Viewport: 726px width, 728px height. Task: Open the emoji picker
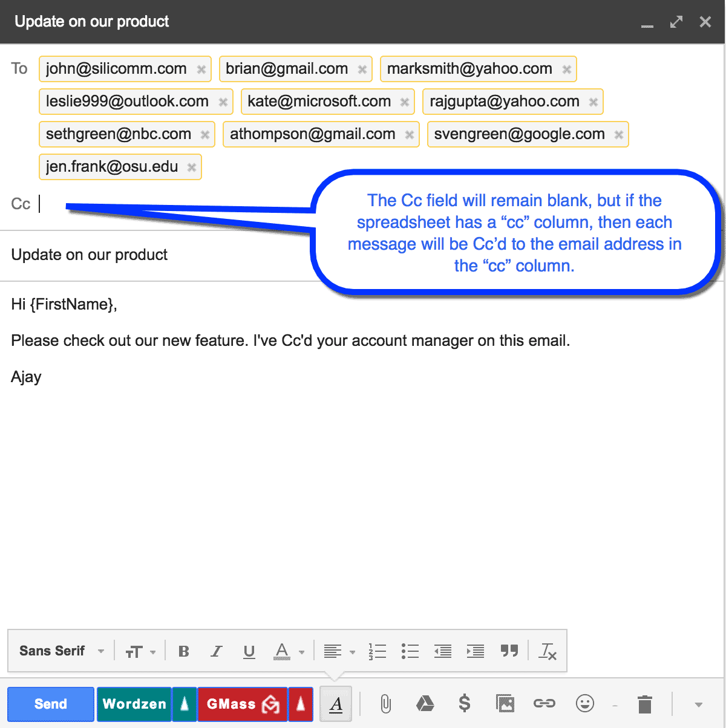coord(584,704)
